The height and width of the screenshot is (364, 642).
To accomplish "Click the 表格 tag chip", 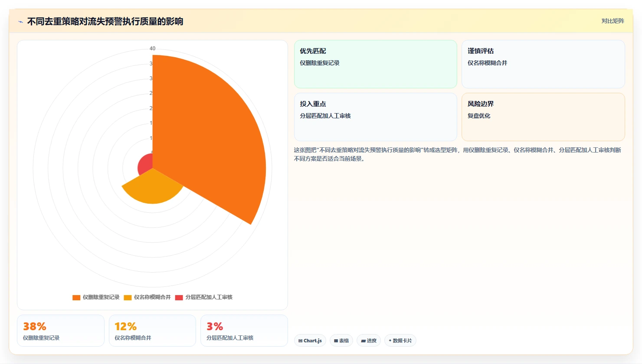I will (x=341, y=341).
